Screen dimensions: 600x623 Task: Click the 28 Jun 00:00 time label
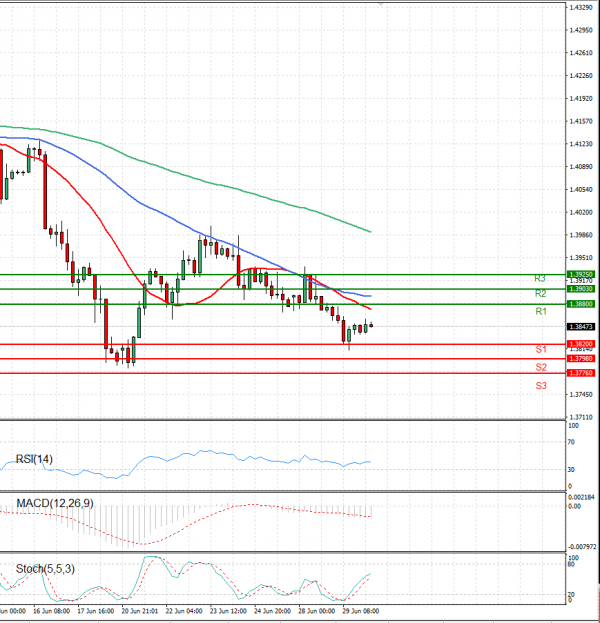[316, 611]
